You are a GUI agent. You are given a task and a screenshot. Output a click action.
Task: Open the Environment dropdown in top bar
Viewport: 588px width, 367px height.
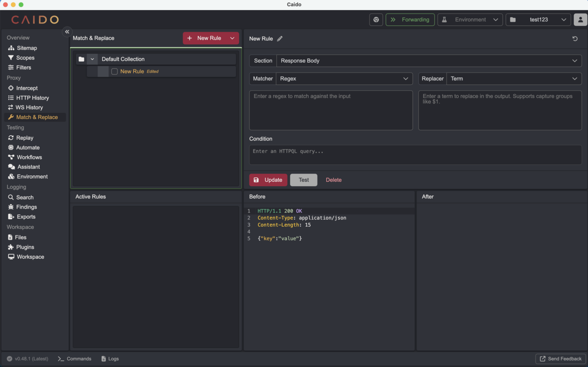[x=470, y=20]
